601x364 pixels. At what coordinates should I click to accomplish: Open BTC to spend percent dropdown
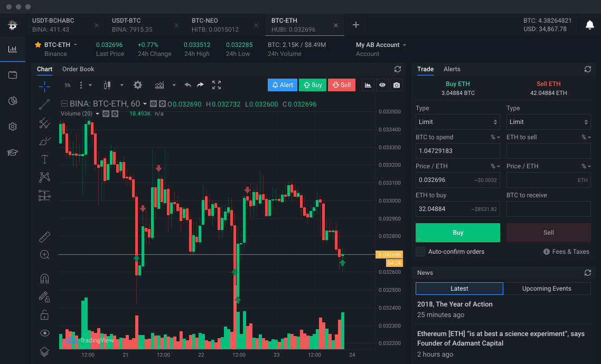pos(495,137)
